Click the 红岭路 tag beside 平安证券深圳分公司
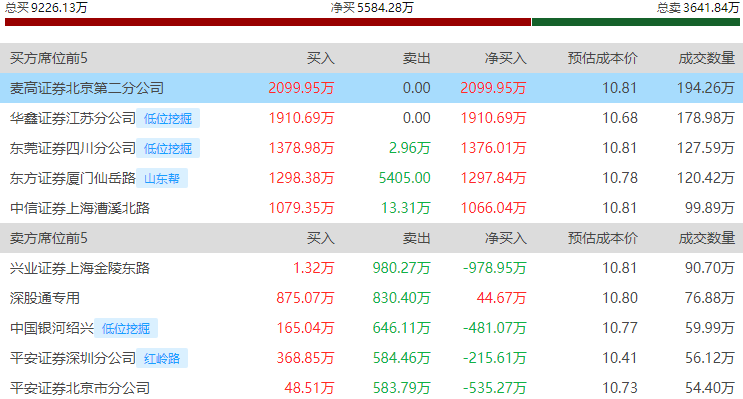The image size is (743, 399). click(x=162, y=358)
